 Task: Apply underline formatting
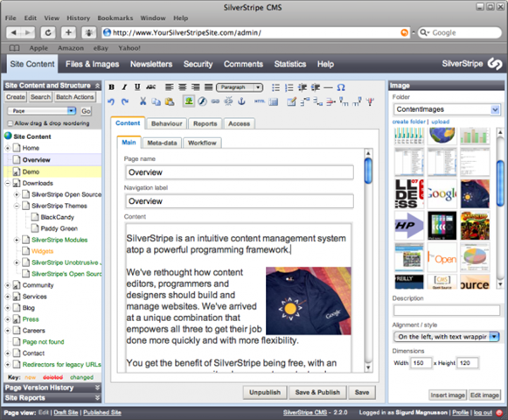coord(137,87)
